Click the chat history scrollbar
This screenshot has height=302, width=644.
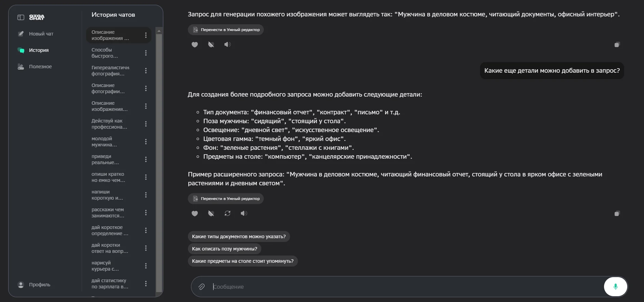coord(159,160)
